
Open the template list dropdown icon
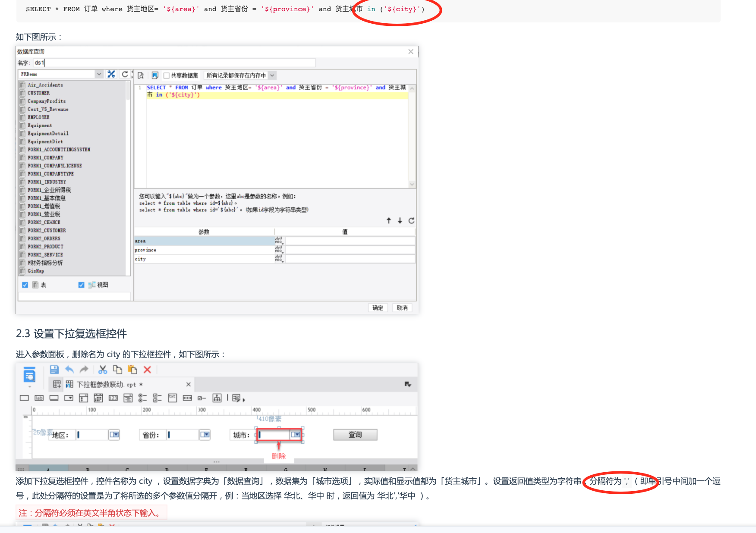(x=408, y=384)
